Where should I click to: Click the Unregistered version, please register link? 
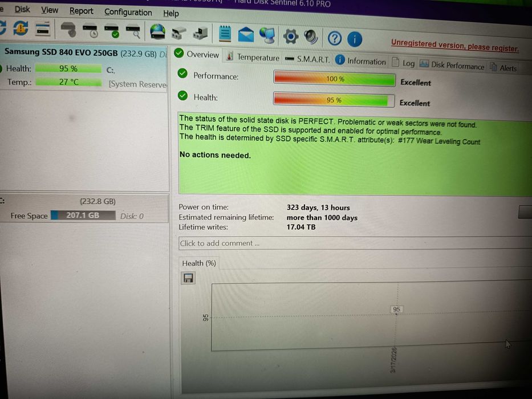(454, 46)
